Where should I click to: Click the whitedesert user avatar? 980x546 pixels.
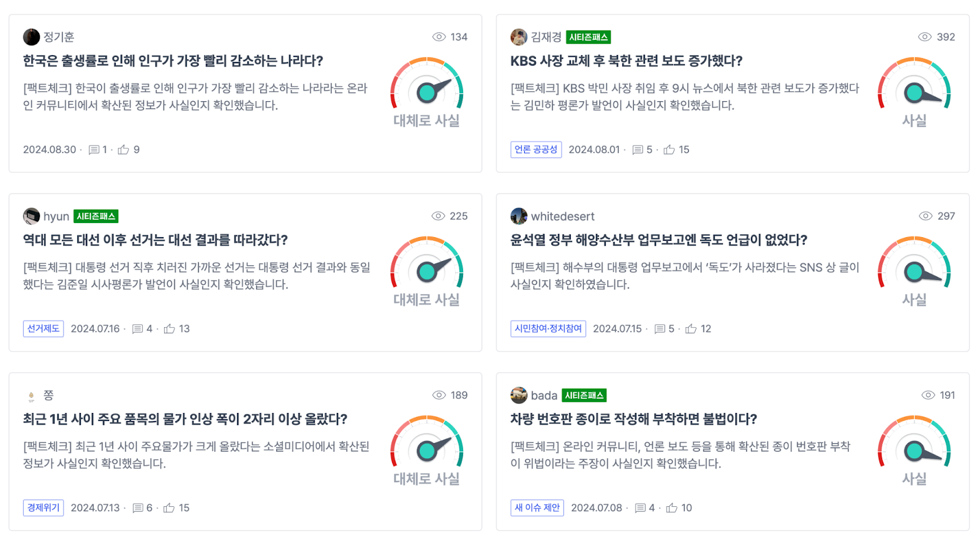click(519, 216)
